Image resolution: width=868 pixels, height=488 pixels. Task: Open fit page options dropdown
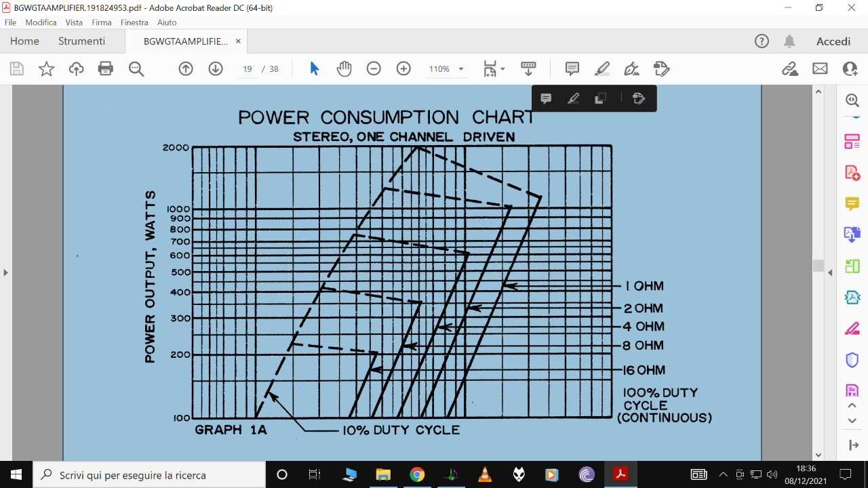coord(494,68)
